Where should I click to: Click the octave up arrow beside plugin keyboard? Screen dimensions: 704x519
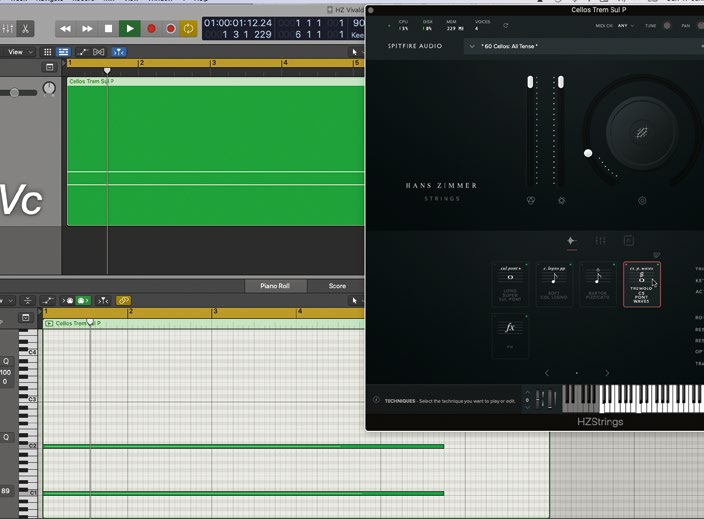527,394
